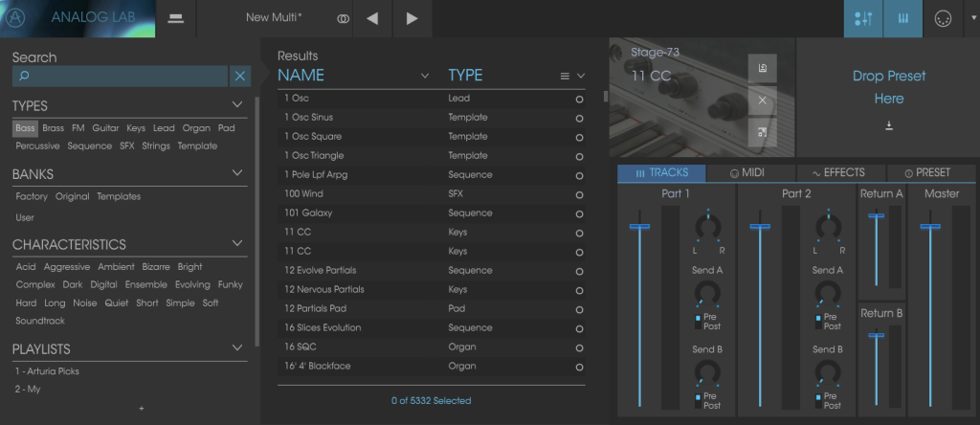Open the top-right triangle dropdown menu
980x425 pixels.
[972, 19]
